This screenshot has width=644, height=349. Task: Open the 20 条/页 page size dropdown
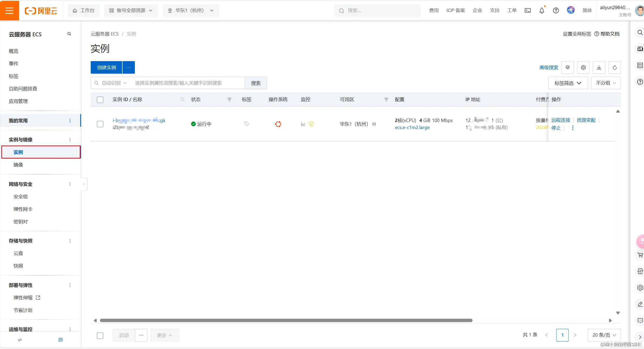pos(604,335)
